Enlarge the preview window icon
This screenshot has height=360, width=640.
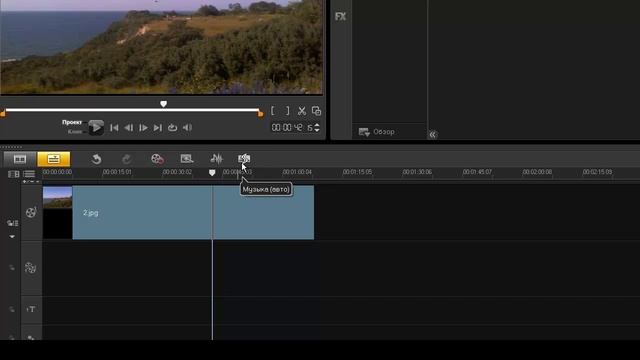coord(316,111)
